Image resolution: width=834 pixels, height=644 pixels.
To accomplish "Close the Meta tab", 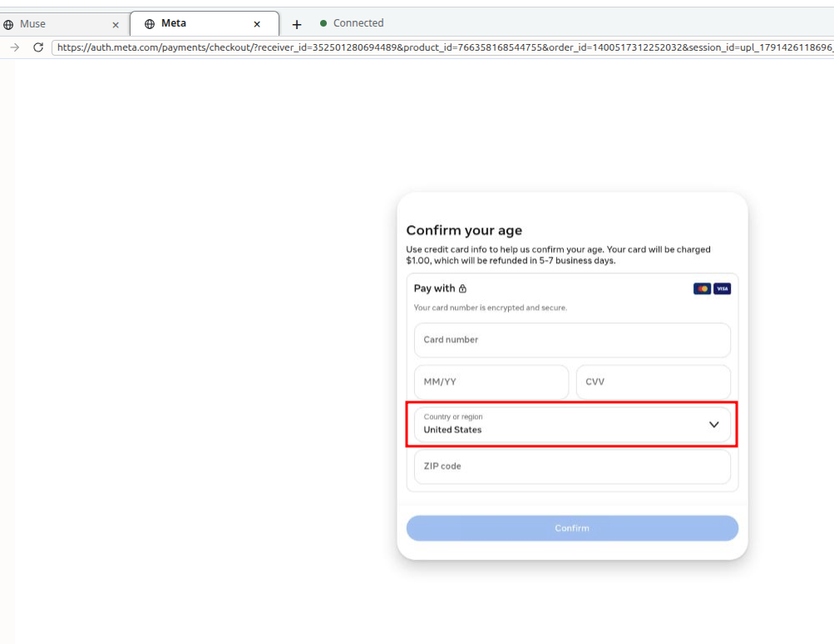I will click(x=257, y=24).
